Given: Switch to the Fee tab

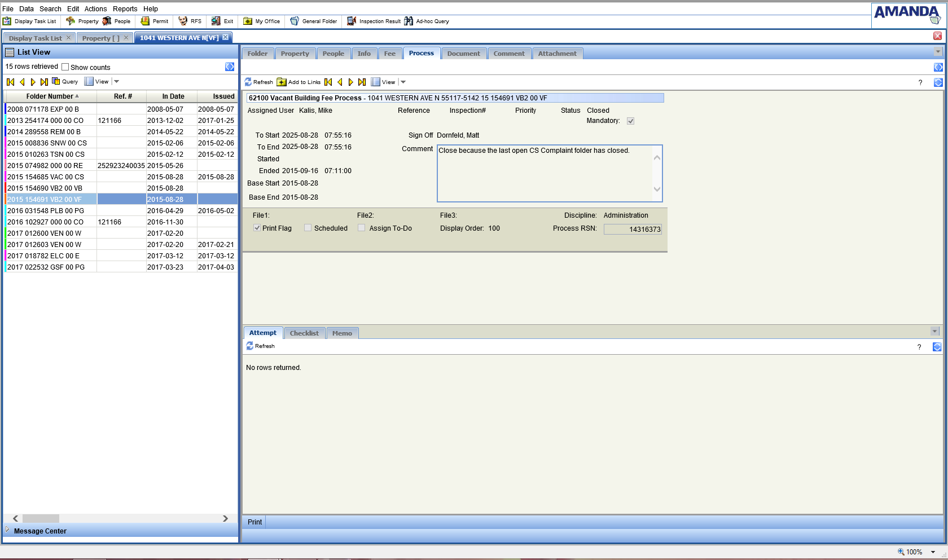Looking at the screenshot, I should coord(389,54).
